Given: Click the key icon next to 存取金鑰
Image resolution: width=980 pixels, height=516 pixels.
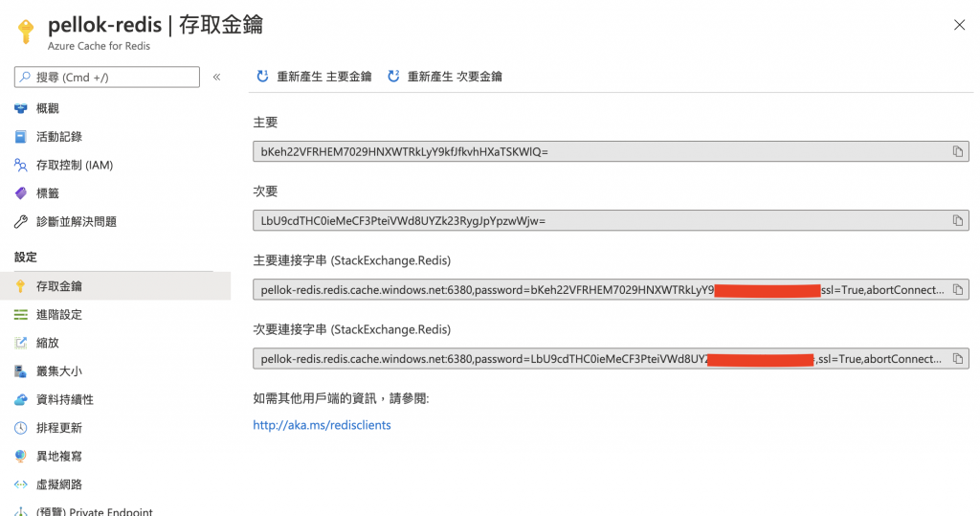Looking at the screenshot, I should pos(21,286).
